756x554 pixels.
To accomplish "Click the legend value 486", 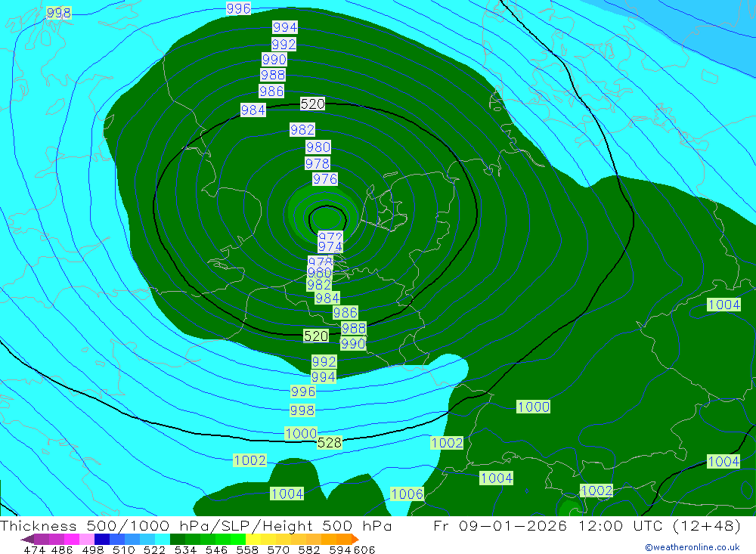I will pos(62,550).
